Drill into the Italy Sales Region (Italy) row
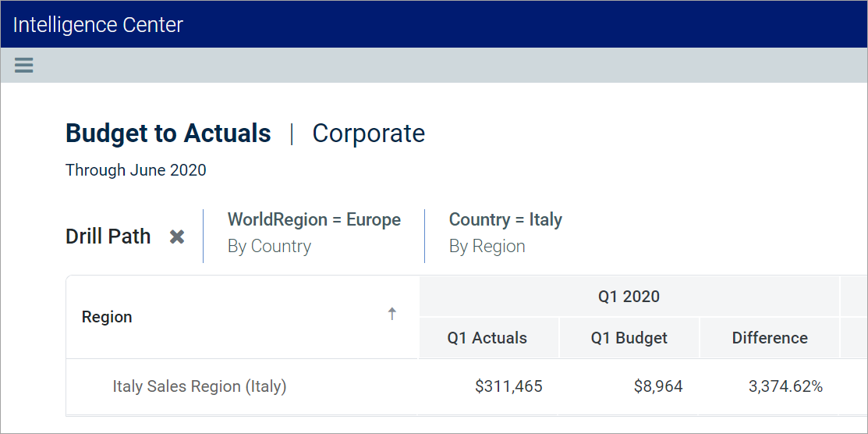868x434 pixels. click(x=200, y=386)
